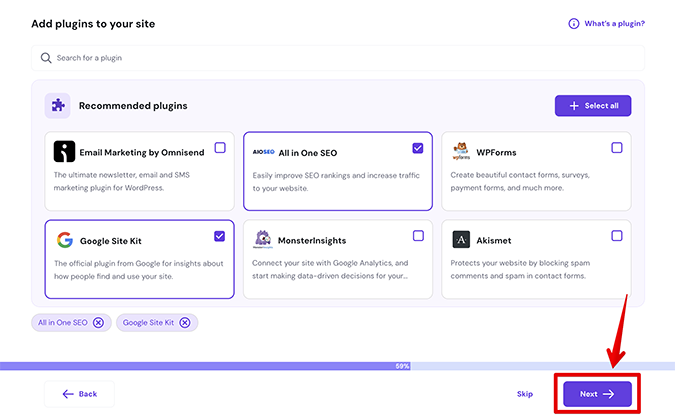This screenshot has height=415, width=675.
Task: Click the Add plugins to your site heading
Action: 93,24
